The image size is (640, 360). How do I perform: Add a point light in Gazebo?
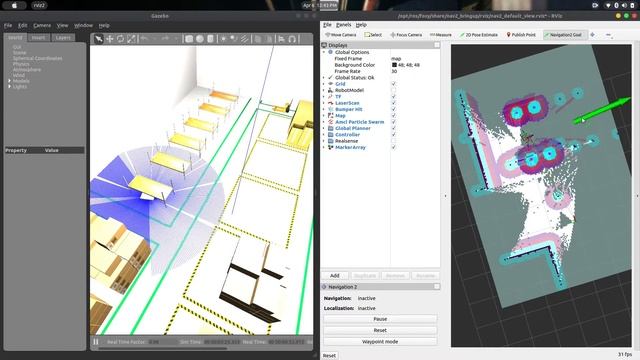click(x=223, y=39)
